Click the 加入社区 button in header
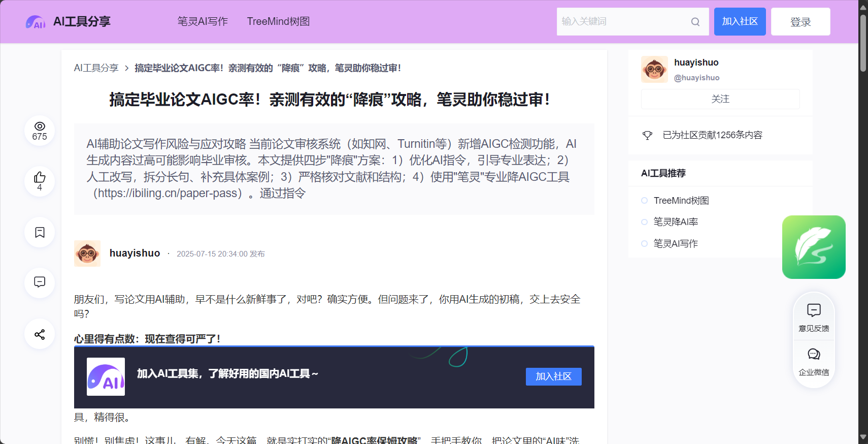868x444 pixels. (740, 21)
